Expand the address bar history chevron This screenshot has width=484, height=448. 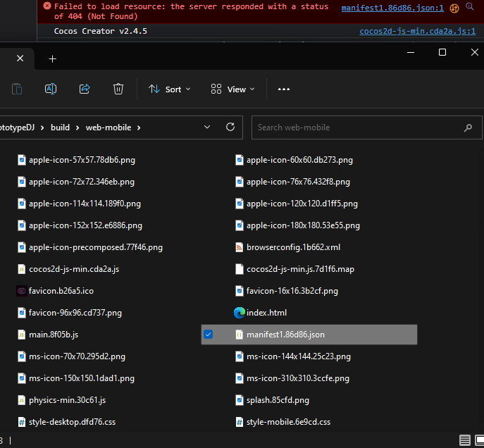[207, 127]
